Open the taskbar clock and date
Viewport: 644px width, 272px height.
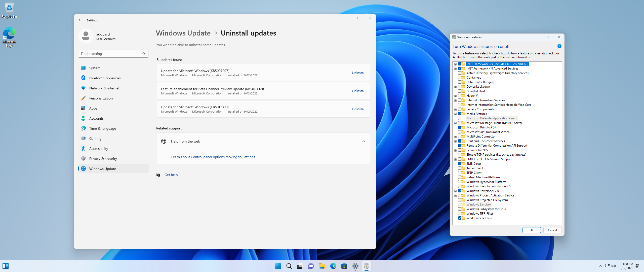click(626, 266)
